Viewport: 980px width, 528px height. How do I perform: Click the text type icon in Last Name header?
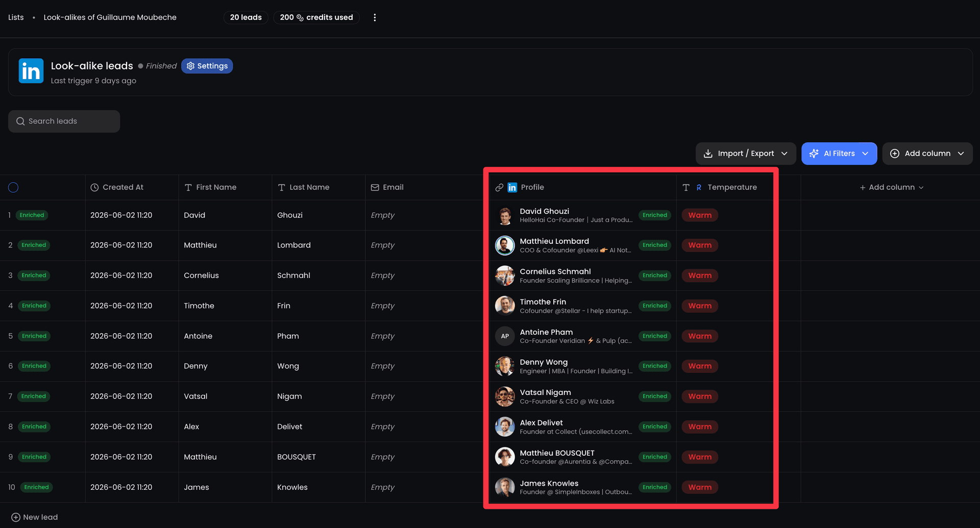[x=281, y=187]
